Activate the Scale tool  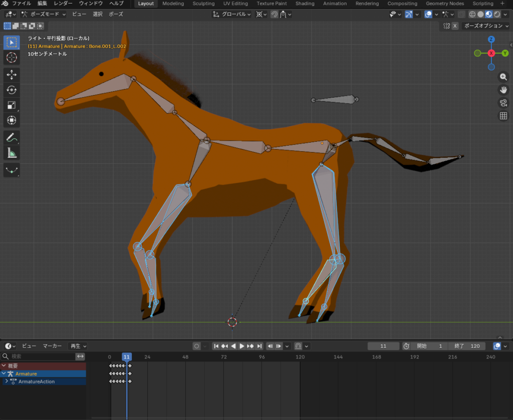coord(12,105)
